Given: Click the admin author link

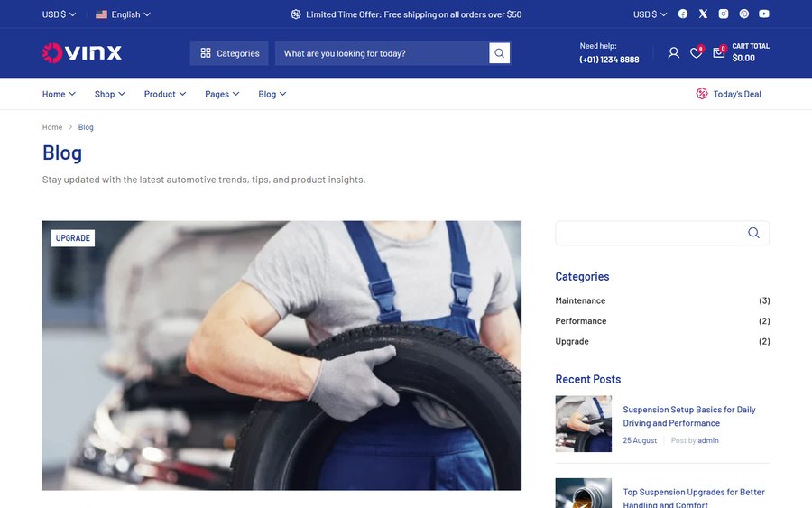Looking at the screenshot, I should (708, 440).
